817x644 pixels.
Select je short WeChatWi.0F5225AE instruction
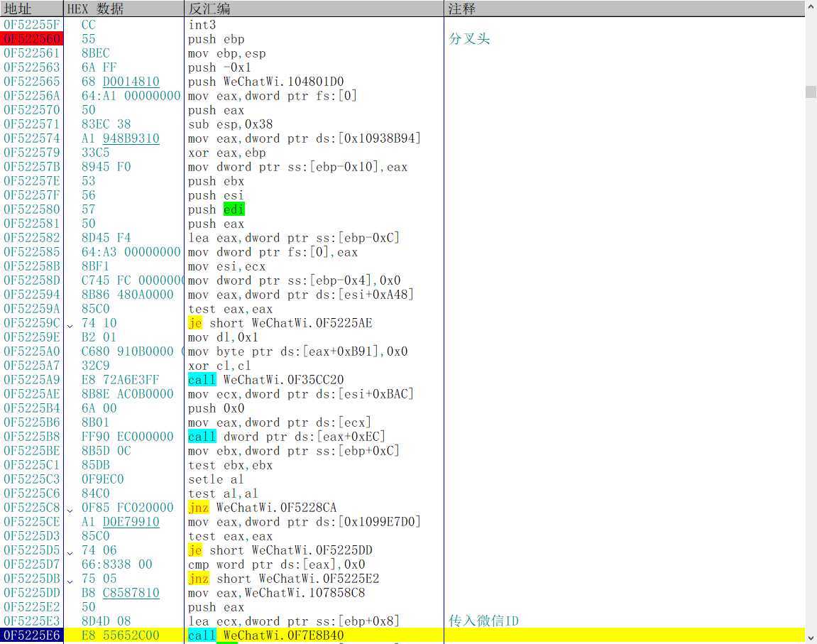pos(280,323)
